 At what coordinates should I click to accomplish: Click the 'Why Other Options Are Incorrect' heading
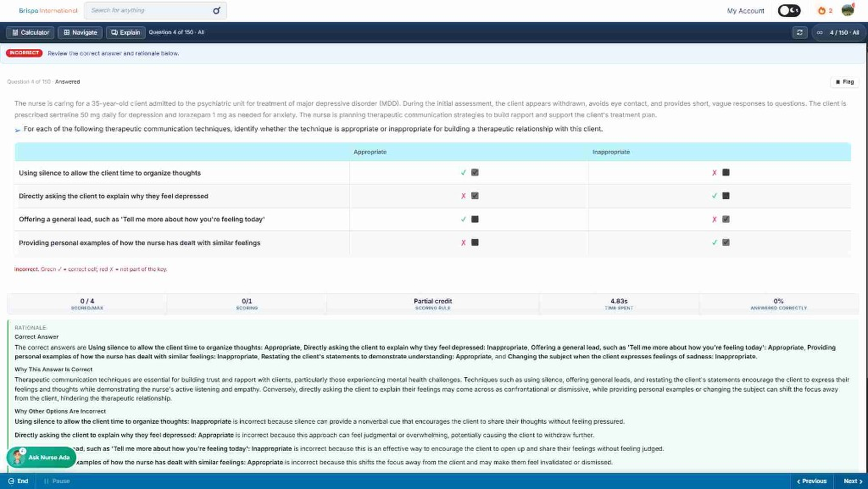[x=60, y=411]
